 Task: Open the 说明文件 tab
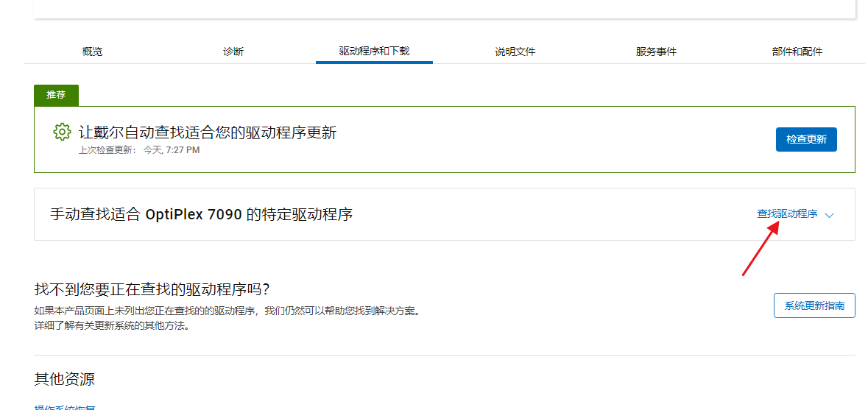click(515, 52)
